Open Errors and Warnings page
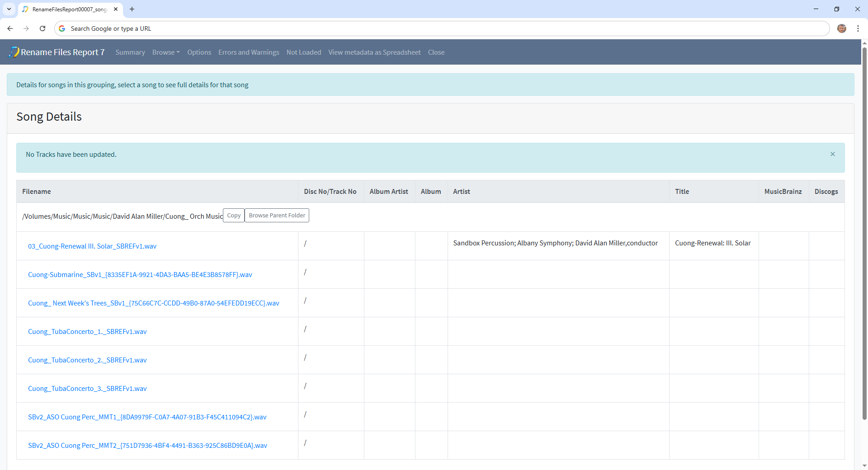The height and width of the screenshot is (470, 868). 249,52
